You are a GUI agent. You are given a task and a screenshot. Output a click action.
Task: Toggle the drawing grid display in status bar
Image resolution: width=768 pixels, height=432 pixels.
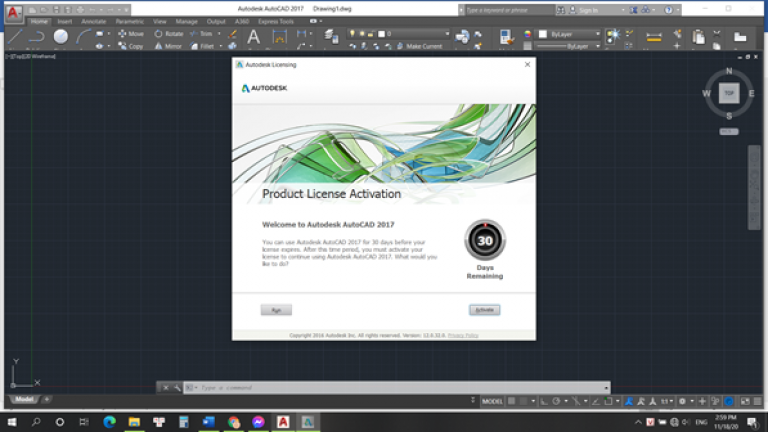click(511, 401)
